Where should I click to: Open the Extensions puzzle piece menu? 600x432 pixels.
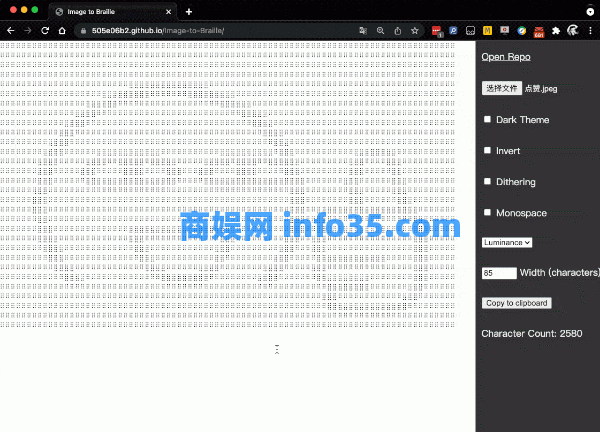[556, 31]
